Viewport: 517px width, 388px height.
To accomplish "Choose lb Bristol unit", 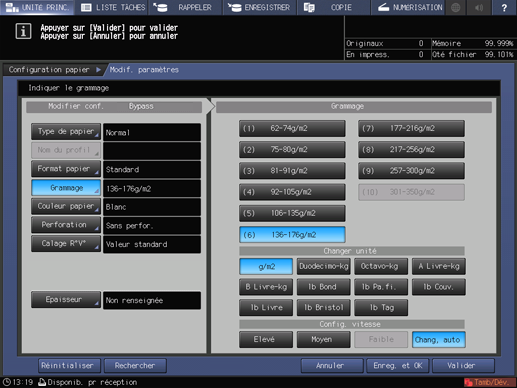I will 323,308.
